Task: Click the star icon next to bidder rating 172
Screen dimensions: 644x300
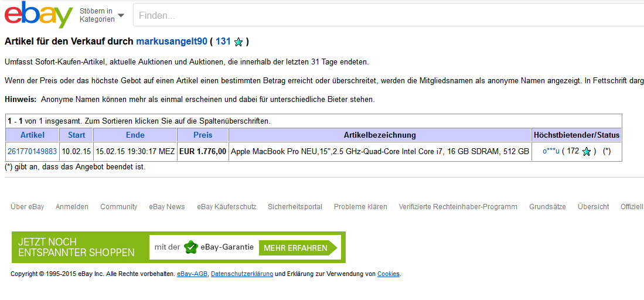Action: (586, 152)
